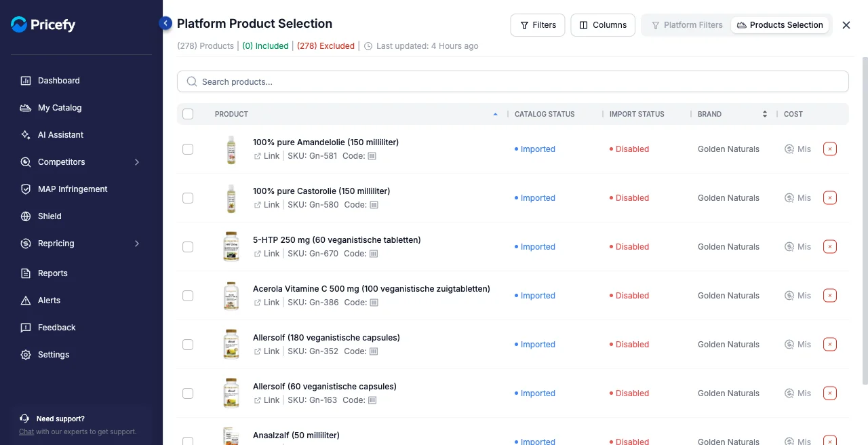
Task: Click the Pricefy logo
Action: [x=43, y=25]
